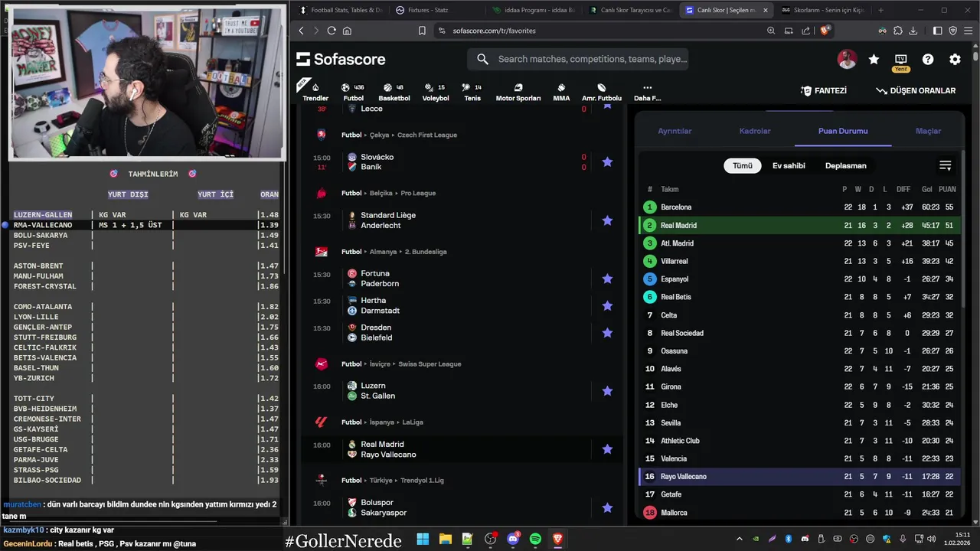Viewport: 980px width, 551px height.
Task: Click the Sofascore search field
Action: (578, 59)
